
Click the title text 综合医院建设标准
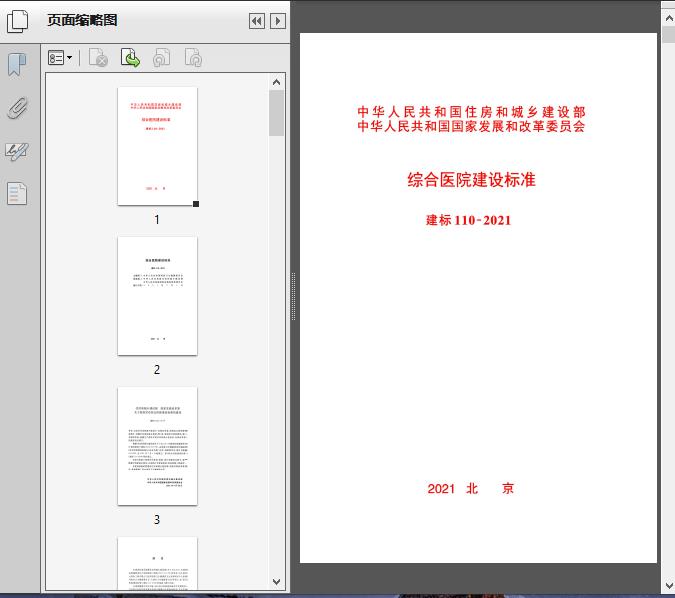tap(471, 180)
